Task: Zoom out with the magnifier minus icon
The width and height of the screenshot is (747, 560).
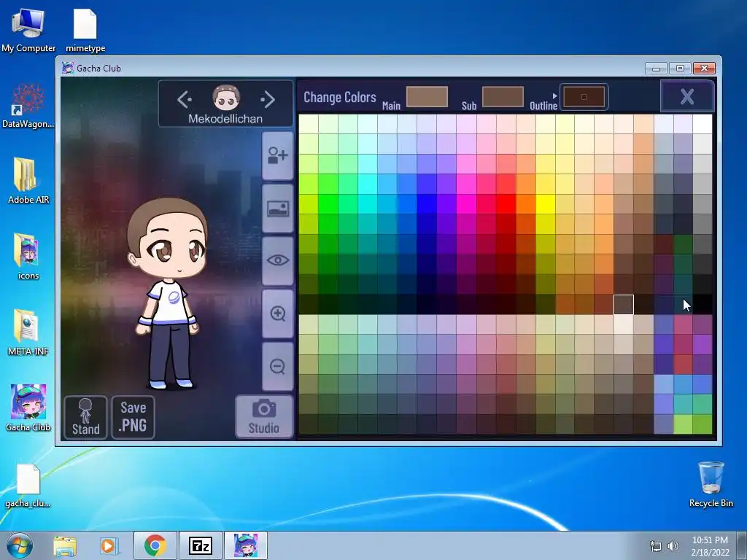Action: coord(278,366)
